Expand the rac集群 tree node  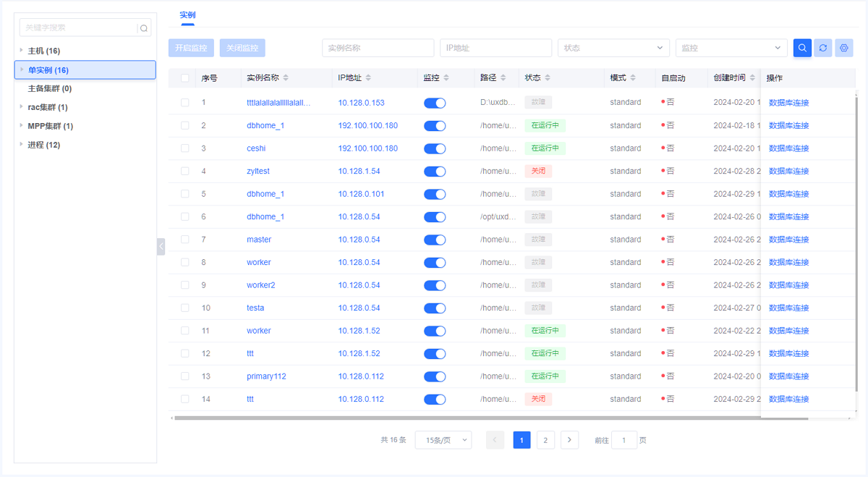pyautogui.click(x=22, y=107)
